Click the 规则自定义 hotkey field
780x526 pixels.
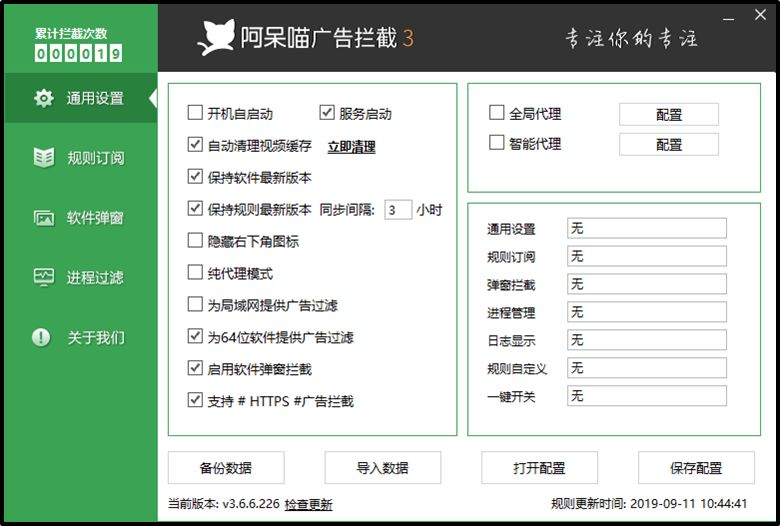tap(647, 367)
